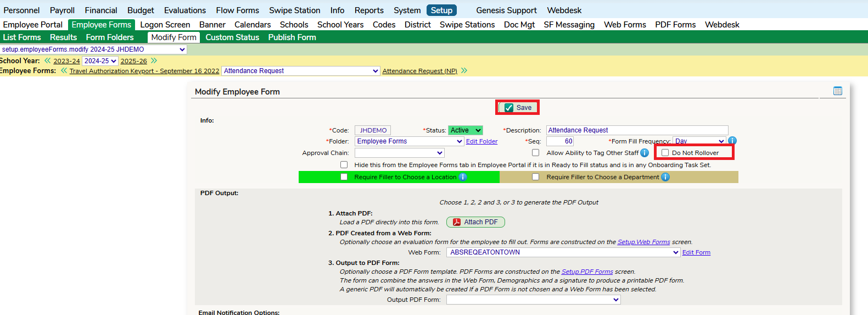Open the Publish Form subtab

pyautogui.click(x=292, y=37)
